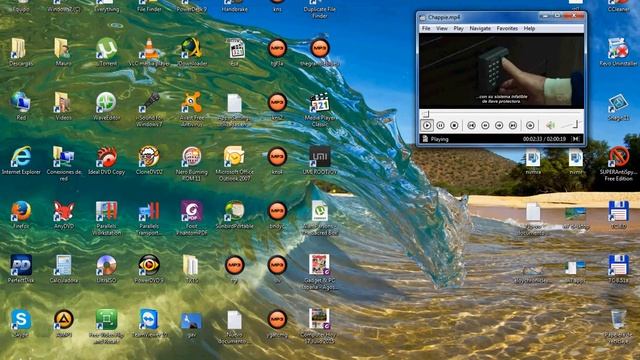
Task: Open the File menu in Media Player Classic
Action: pos(426,28)
